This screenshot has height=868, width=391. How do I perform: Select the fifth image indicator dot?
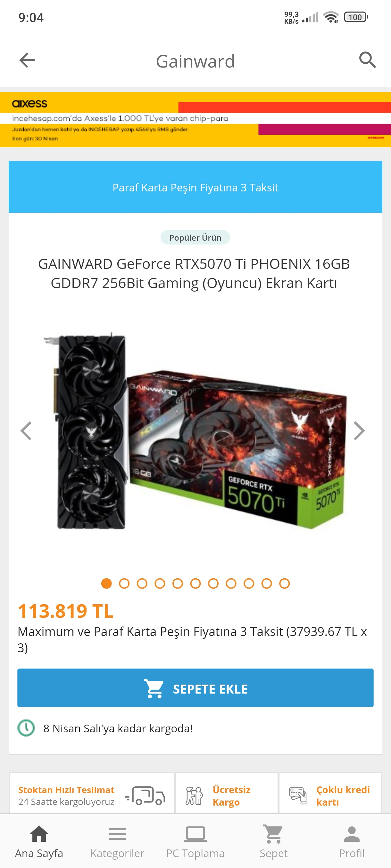point(178,583)
